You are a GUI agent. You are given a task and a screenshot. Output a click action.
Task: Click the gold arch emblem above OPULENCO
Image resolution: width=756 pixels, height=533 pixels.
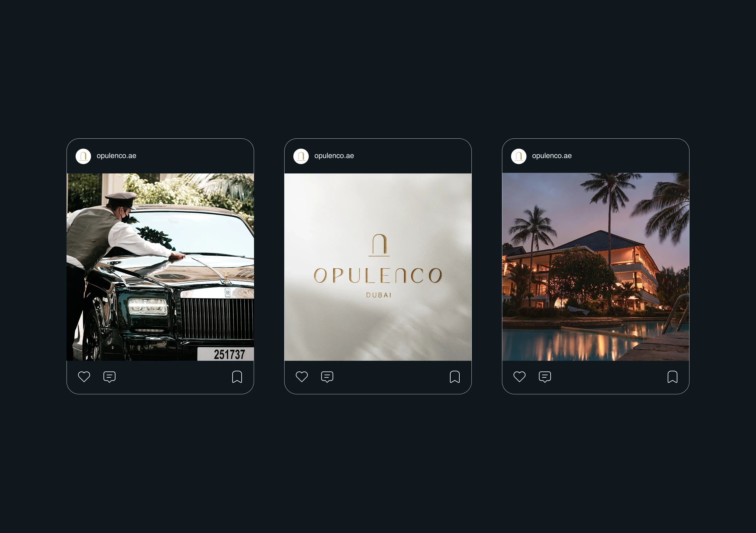(x=379, y=245)
